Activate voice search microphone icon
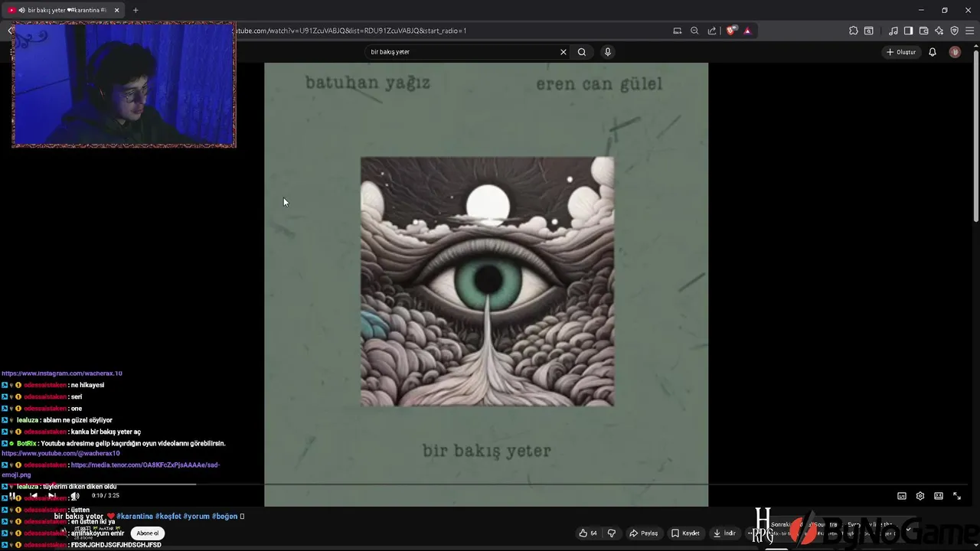The height and width of the screenshot is (551, 980). pos(608,52)
